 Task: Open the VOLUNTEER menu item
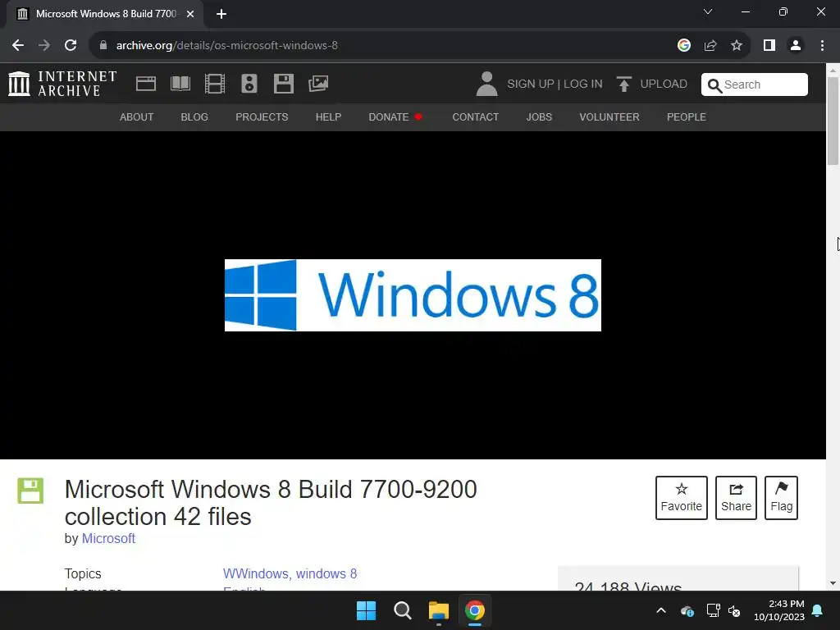[609, 116]
